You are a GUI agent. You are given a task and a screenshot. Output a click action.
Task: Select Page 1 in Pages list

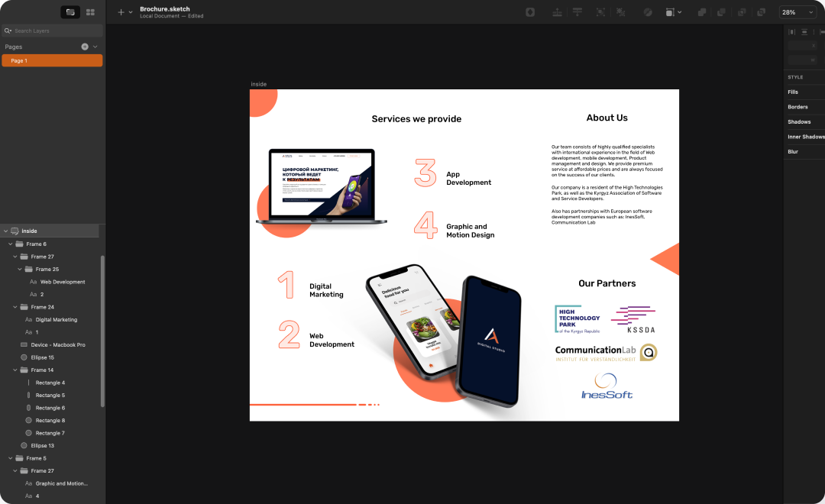click(x=52, y=60)
